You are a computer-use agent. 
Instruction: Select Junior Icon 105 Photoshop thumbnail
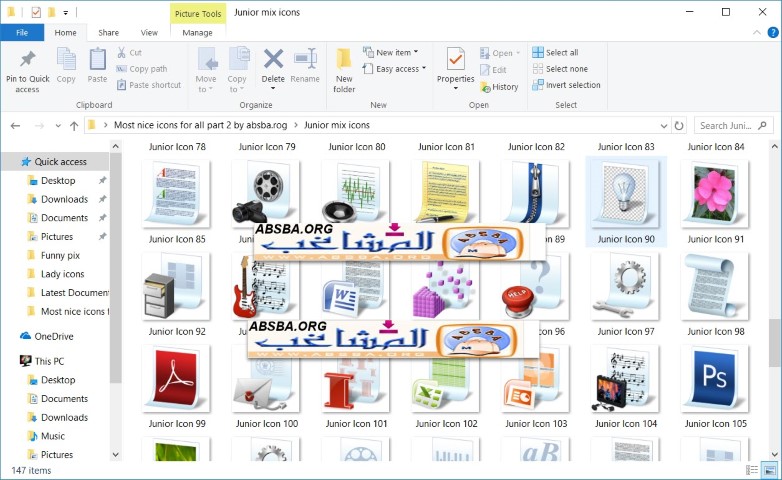715,379
